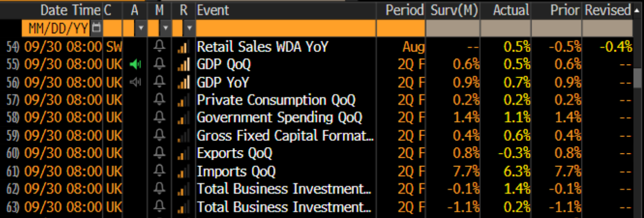Toggle alert bell for Exports QoQ row
The width and height of the screenshot is (644, 218).
pyautogui.click(x=159, y=153)
